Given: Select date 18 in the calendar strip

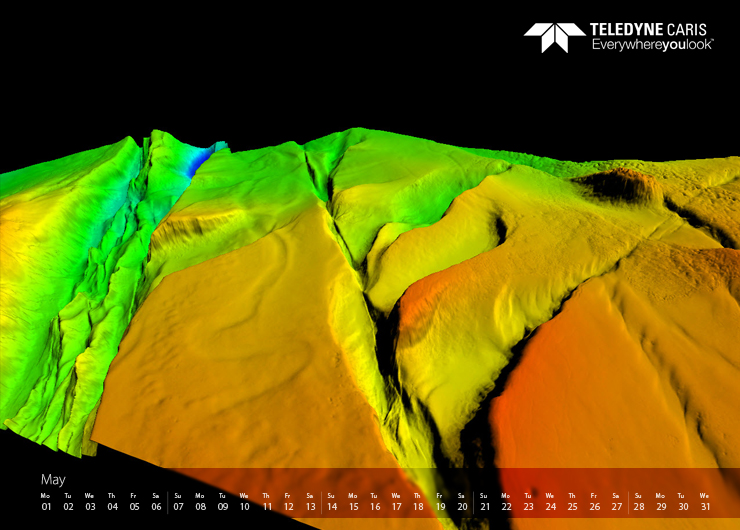Looking at the screenshot, I should 418,507.
